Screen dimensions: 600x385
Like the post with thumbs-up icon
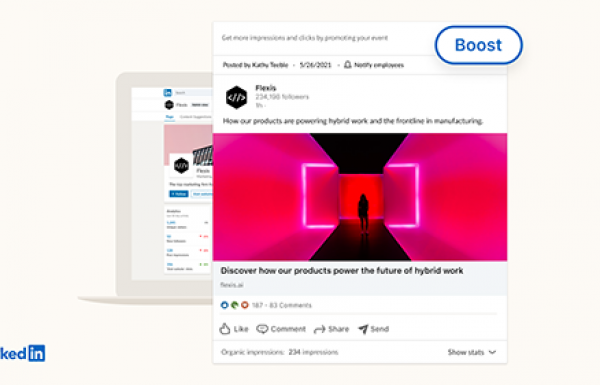tap(225, 329)
